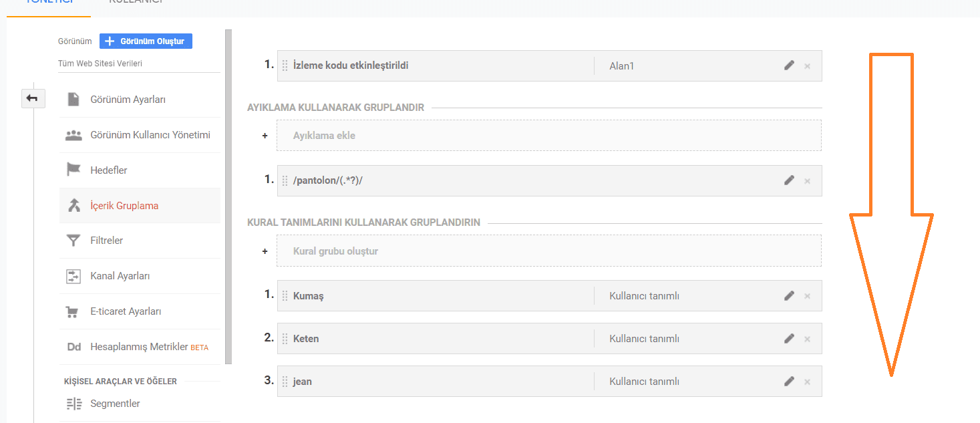Open Görünüm Ayarları from sidebar
The image size is (980, 423).
click(x=128, y=100)
